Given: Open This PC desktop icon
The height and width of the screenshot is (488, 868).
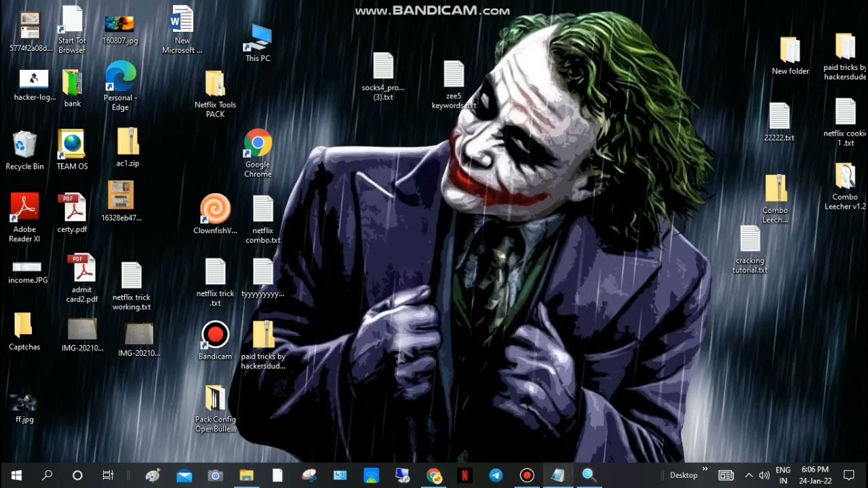Looking at the screenshot, I should [x=258, y=43].
